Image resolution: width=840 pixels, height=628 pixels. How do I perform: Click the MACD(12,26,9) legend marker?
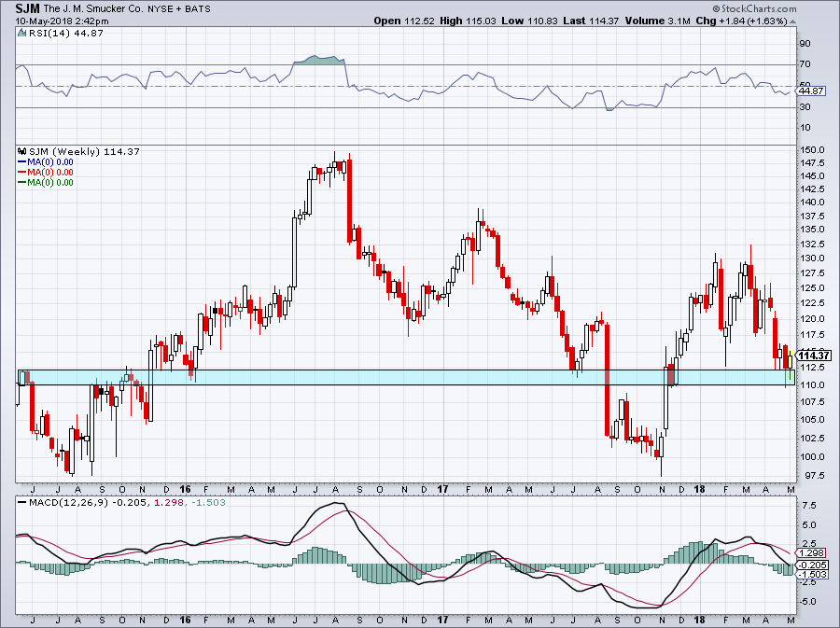[x=22, y=504]
